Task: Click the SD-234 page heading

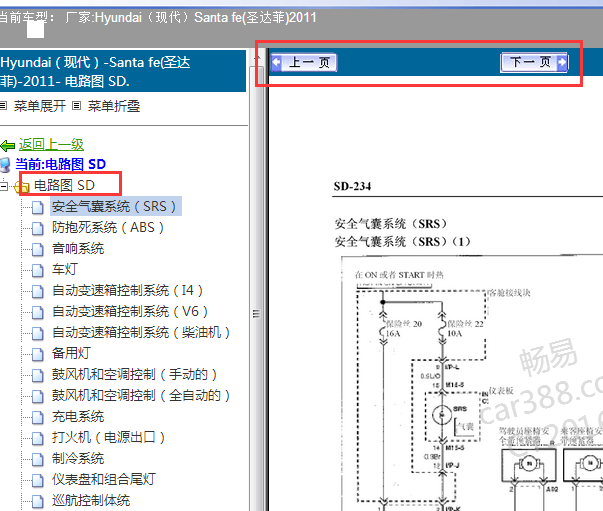Action: click(352, 186)
